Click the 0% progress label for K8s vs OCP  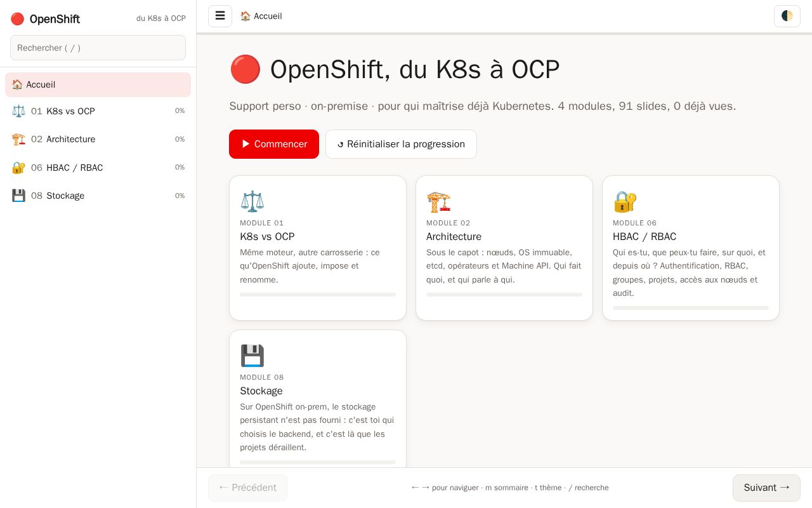[x=180, y=111]
